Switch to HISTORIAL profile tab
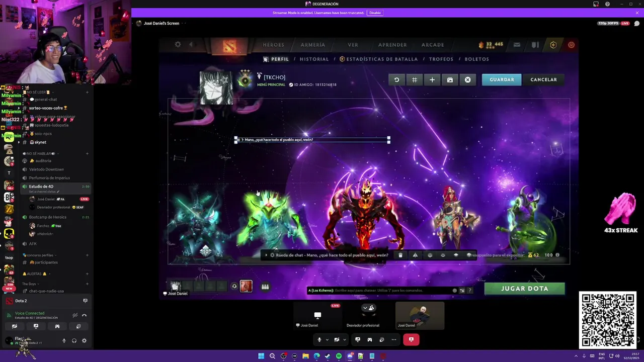This screenshot has width=644, height=362. coord(314,59)
